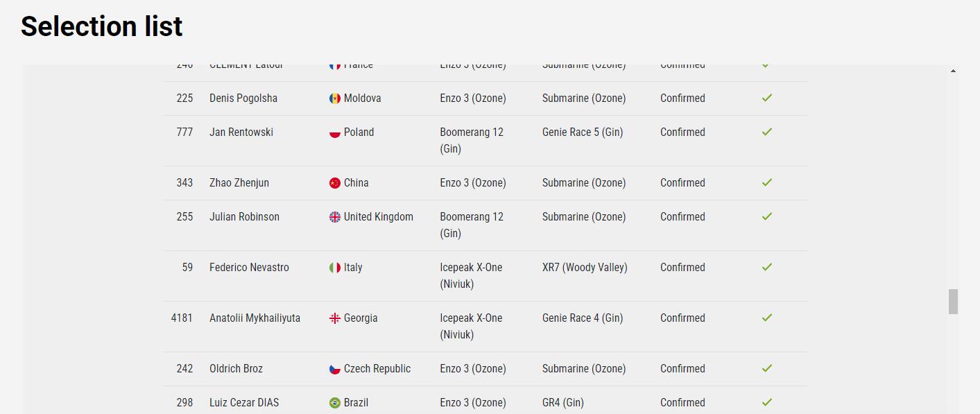Click the scrollbar up arrow
Image resolution: width=980 pixels, height=414 pixels.
pyautogui.click(x=953, y=71)
